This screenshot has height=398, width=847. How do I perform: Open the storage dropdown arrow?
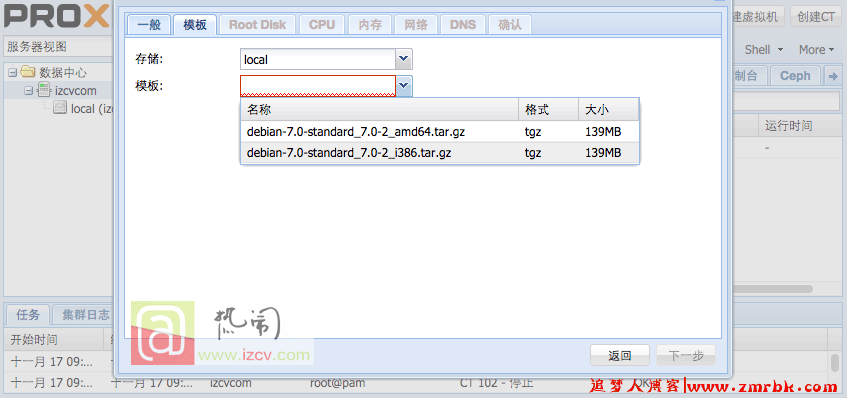pyautogui.click(x=404, y=59)
